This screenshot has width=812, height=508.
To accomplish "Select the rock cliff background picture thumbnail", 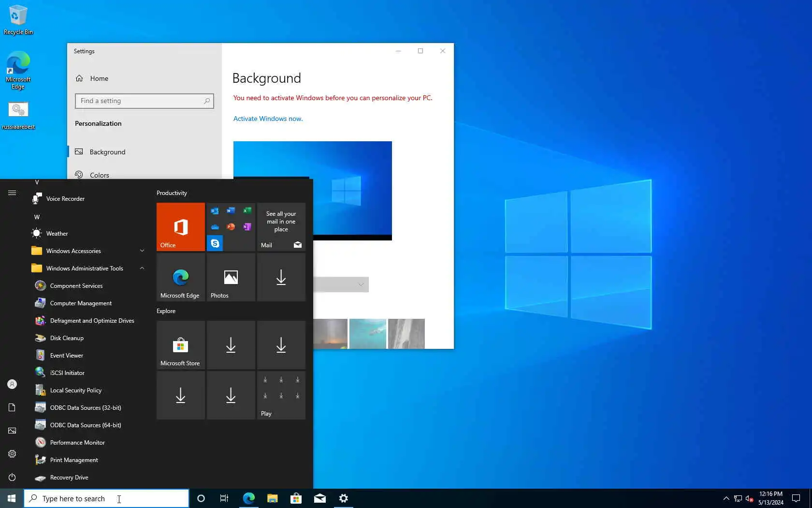I will pyautogui.click(x=406, y=333).
